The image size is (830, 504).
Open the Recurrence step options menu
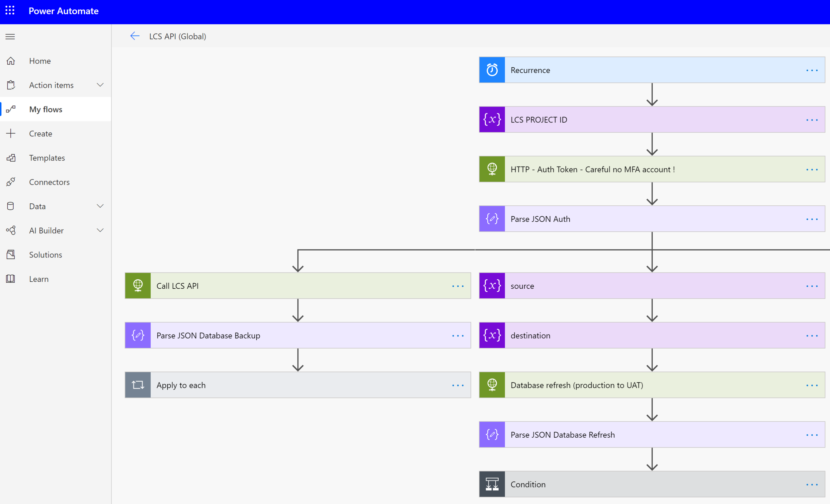pos(811,70)
